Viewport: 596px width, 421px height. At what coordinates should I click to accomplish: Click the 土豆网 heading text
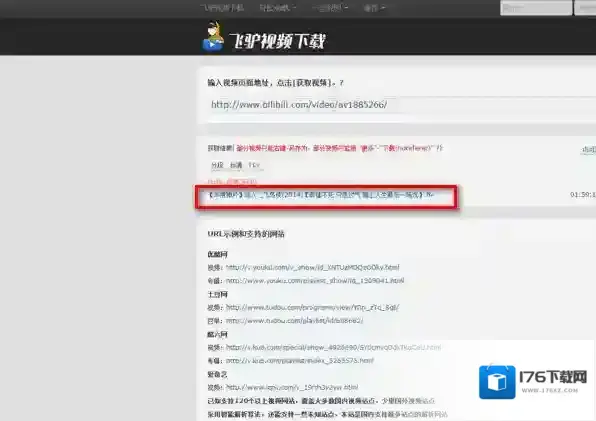tap(217, 294)
